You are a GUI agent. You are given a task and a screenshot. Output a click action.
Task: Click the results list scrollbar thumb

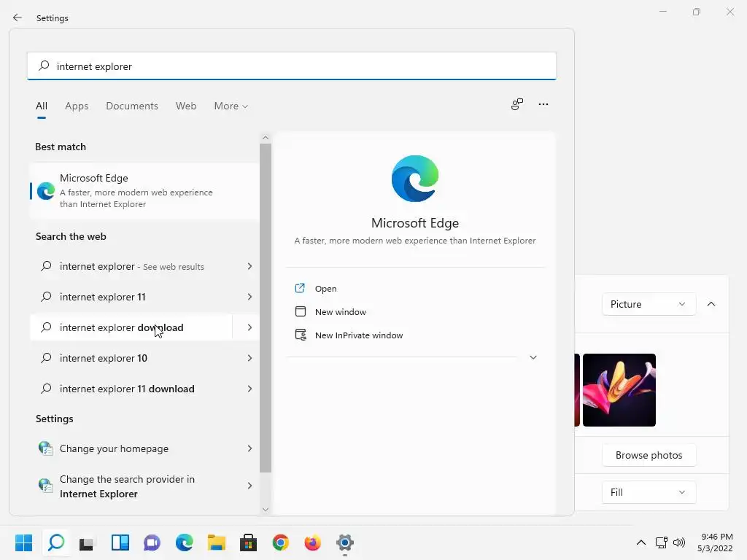pos(266,308)
